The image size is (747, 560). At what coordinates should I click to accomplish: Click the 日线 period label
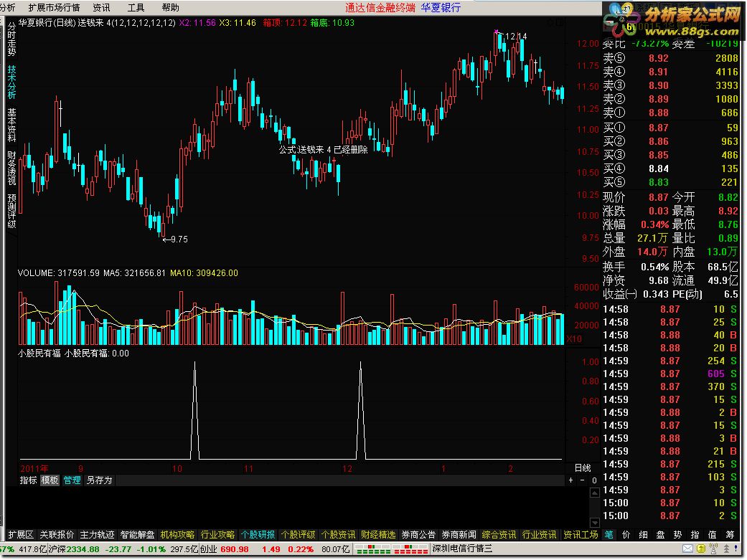pyautogui.click(x=583, y=468)
